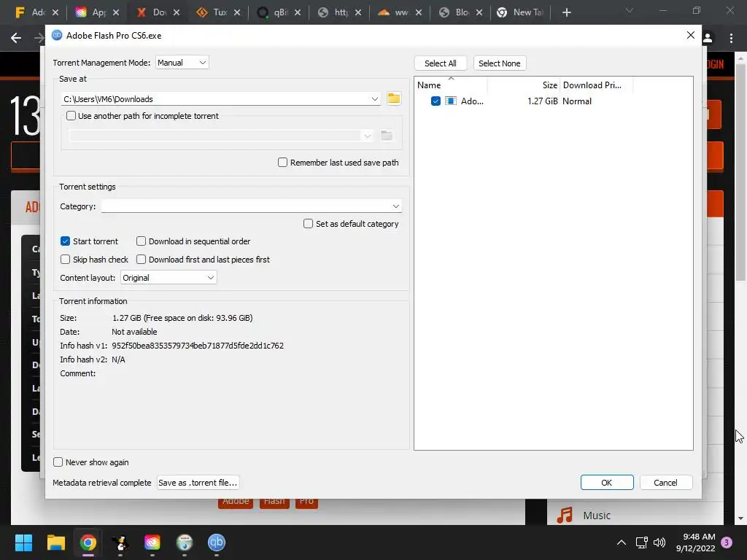This screenshot has height=560, width=747.
Task: Check Remember last used save path
Action: [282, 163]
